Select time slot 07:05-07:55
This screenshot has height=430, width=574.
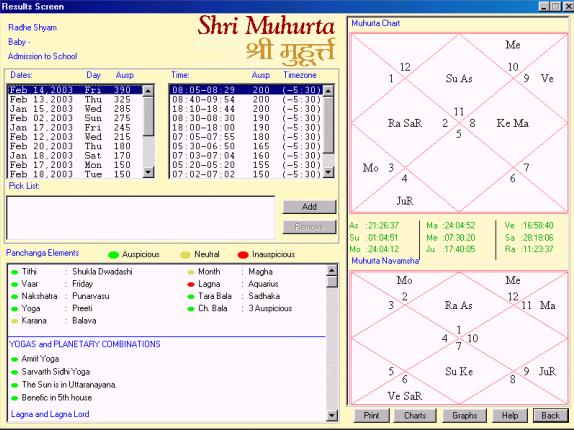tap(246, 137)
